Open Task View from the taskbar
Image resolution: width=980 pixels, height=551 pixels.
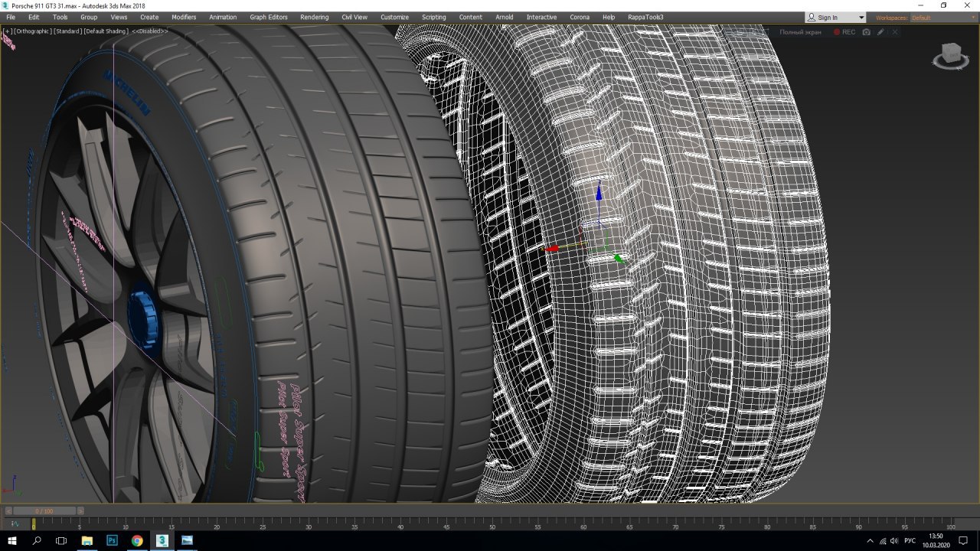pyautogui.click(x=61, y=540)
